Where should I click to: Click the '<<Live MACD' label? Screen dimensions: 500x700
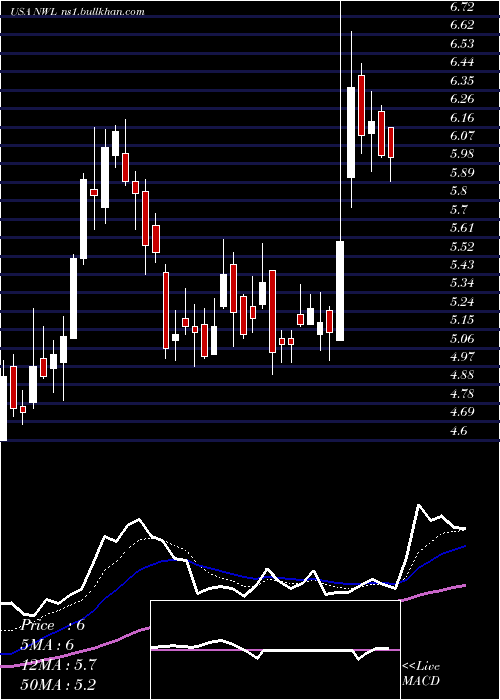(x=421, y=674)
